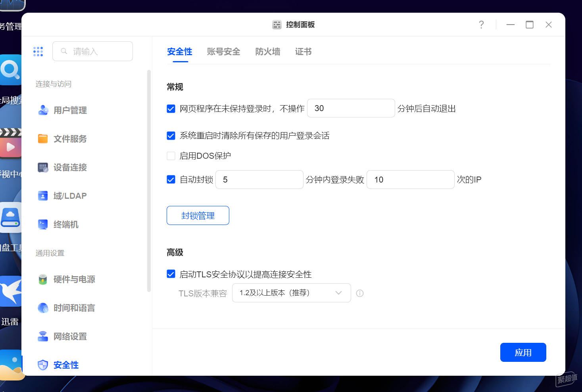Click the control panel title icon
Viewport: 582px width, 392px height.
coord(277,25)
